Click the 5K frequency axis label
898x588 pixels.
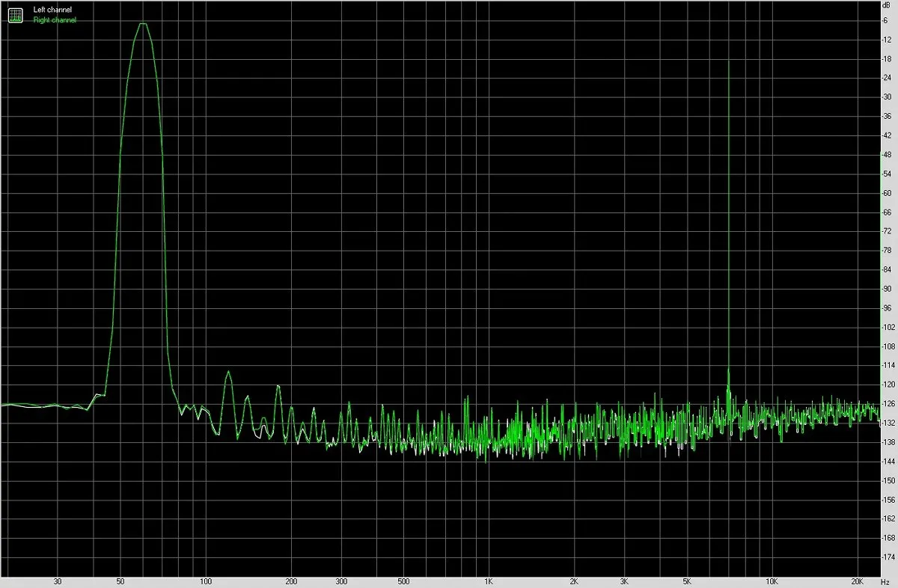(x=687, y=581)
